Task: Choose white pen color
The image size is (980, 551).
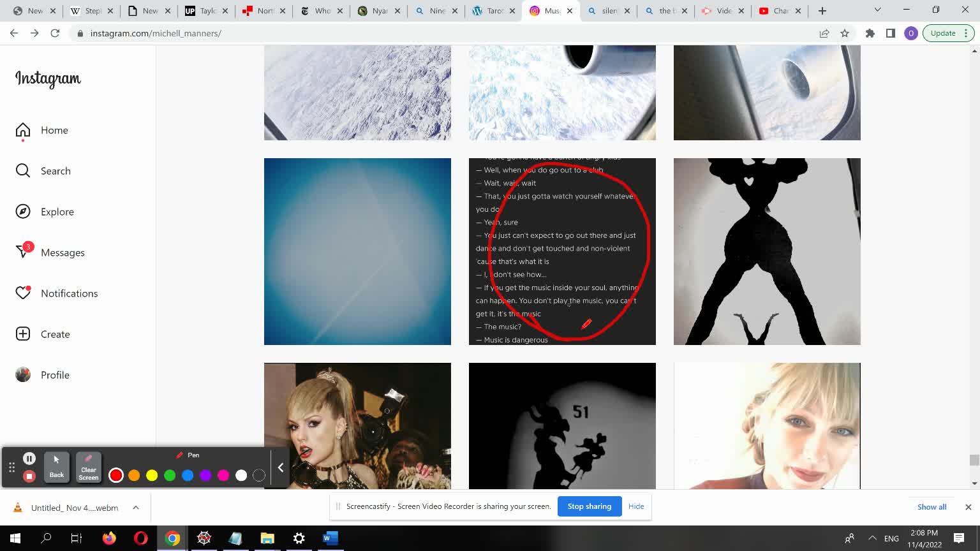Action: pyautogui.click(x=241, y=475)
